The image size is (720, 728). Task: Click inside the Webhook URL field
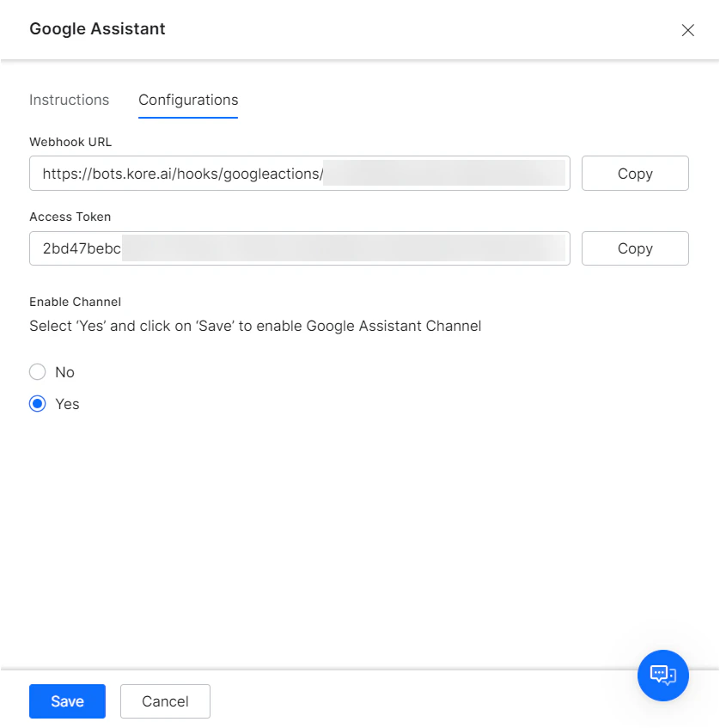coord(299,174)
